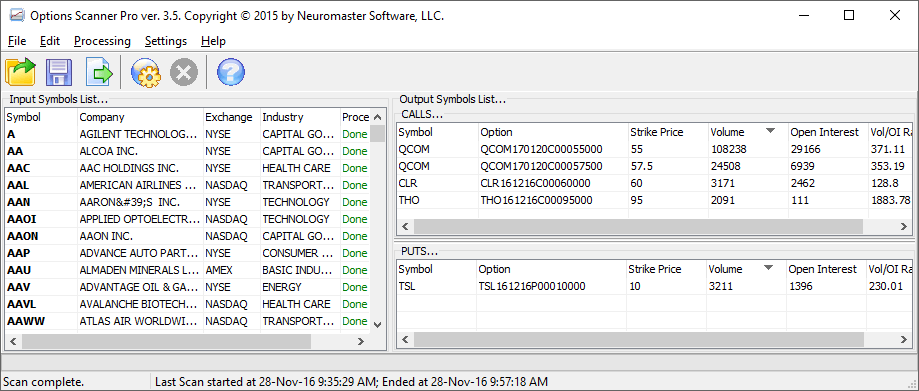Sort input list by Company column header
The height and width of the screenshot is (391, 919).
140,117
